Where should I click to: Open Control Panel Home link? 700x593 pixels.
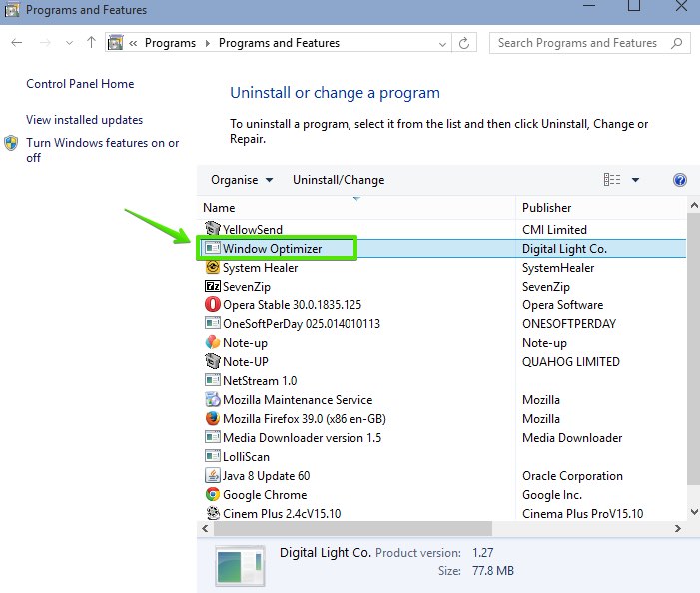(x=80, y=85)
